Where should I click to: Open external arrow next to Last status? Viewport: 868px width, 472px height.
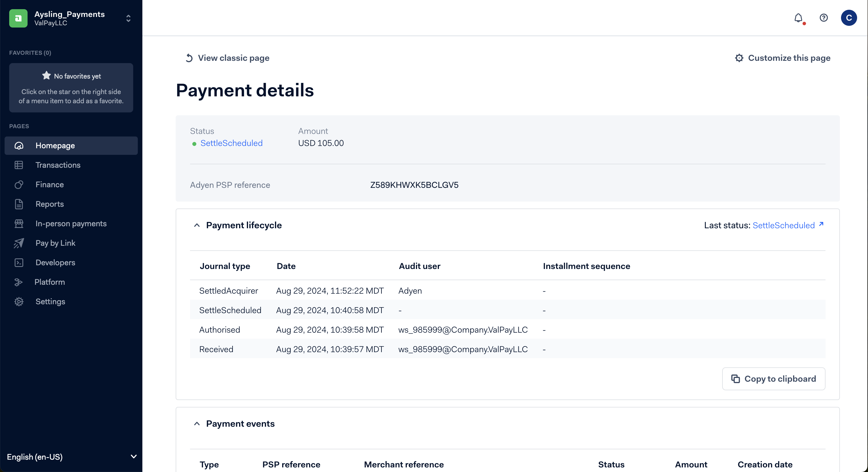point(821,224)
